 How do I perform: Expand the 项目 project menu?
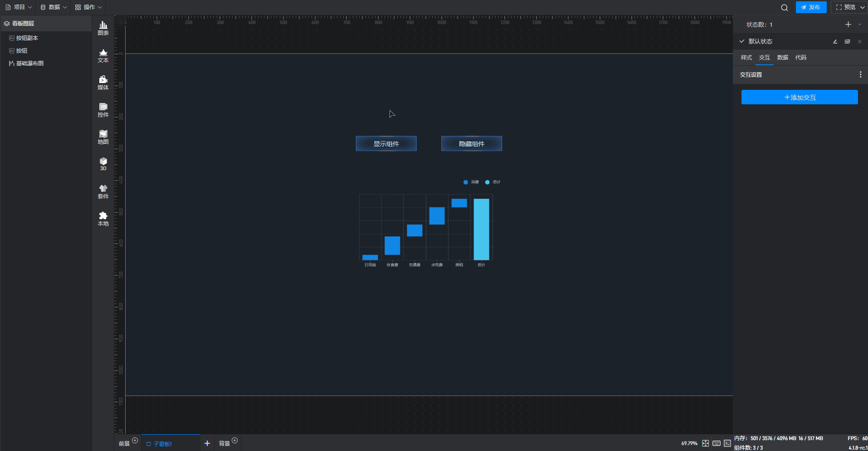pyautogui.click(x=19, y=7)
